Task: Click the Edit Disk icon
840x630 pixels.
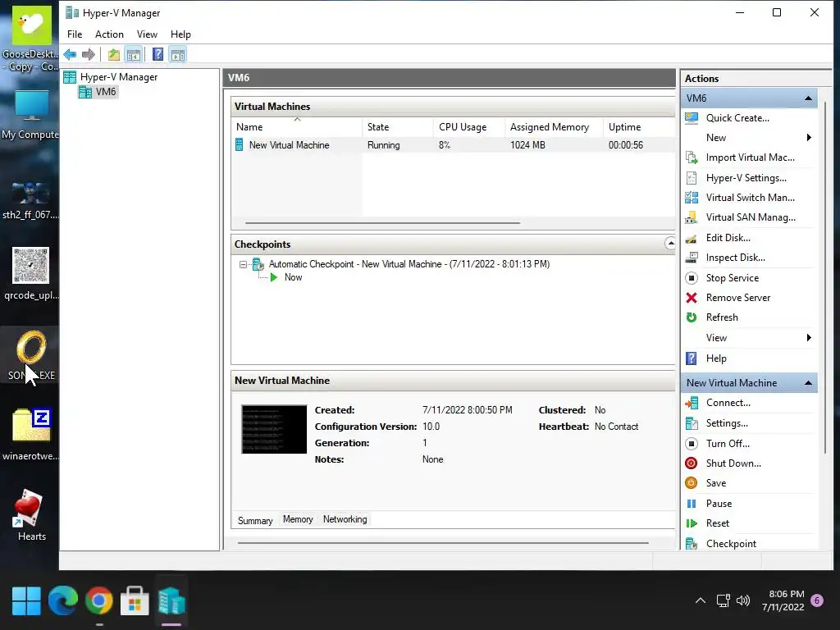Action: (x=692, y=238)
